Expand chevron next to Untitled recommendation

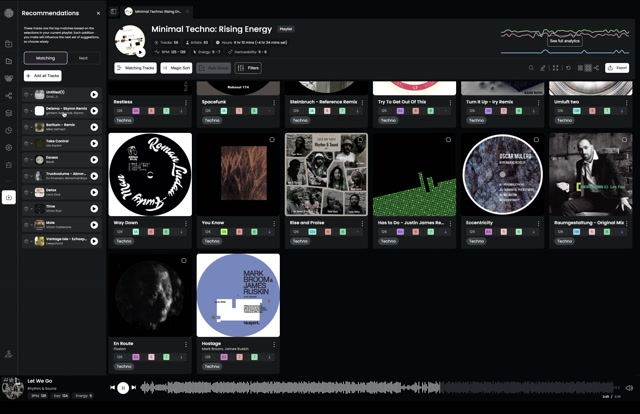[x=31, y=95]
